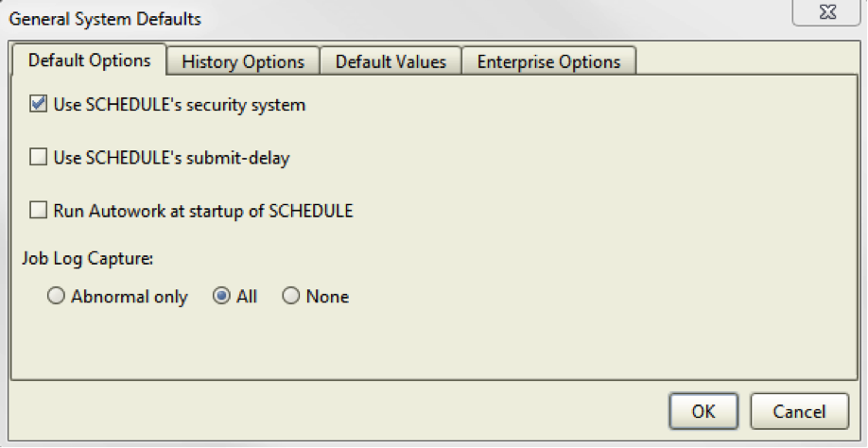868x448 pixels.
Task: Click the "Run Autowork at startup of SCHEDULE" text
Action: tap(203, 211)
